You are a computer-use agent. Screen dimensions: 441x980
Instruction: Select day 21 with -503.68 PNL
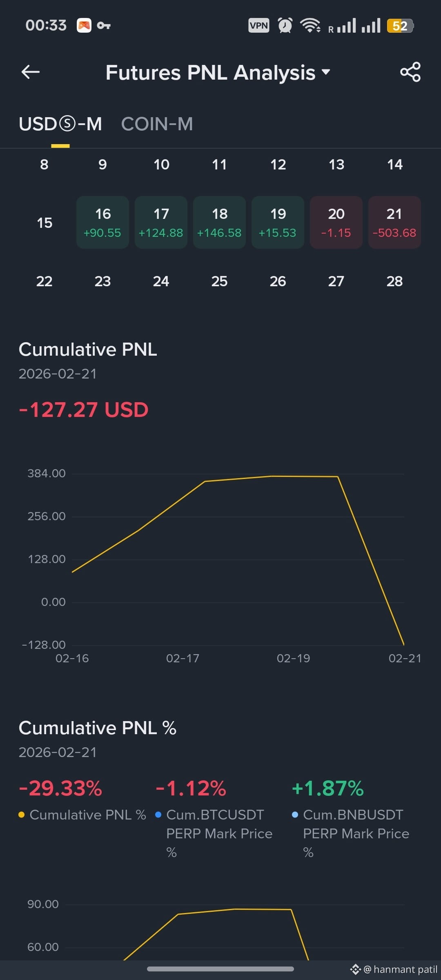(x=394, y=223)
